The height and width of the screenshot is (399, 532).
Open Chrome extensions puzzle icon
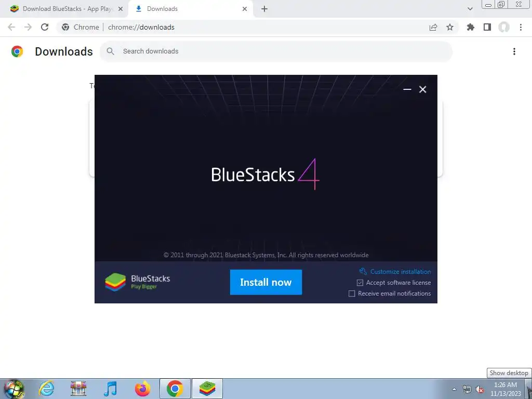click(471, 27)
